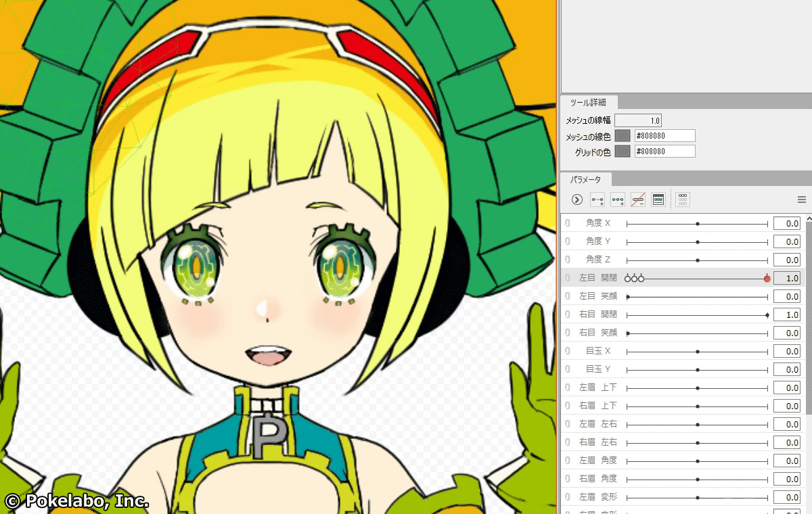
Task: Click the 目玉 X slider handle
Action: [x=698, y=351]
